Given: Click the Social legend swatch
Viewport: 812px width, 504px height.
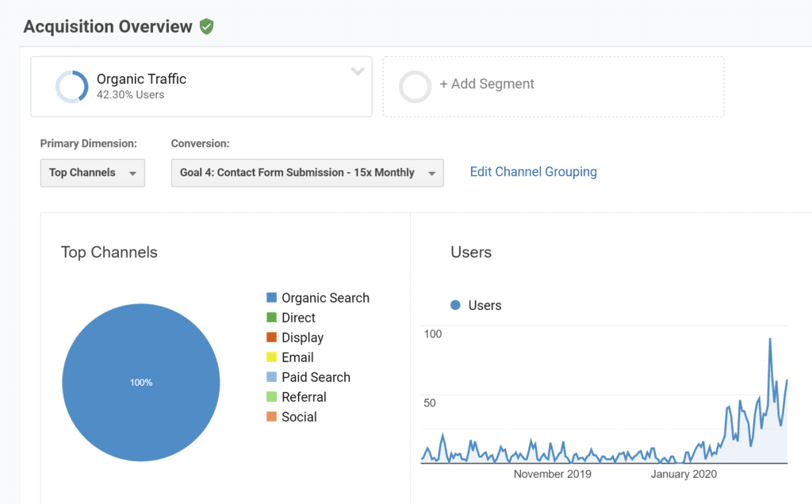Looking at the screenshot, I should (271, 417).
